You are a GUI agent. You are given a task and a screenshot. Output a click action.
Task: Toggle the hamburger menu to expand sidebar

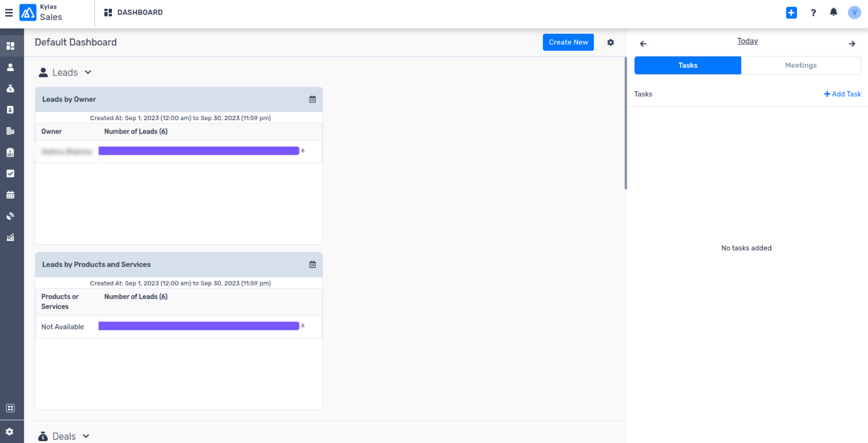[9, 13]
